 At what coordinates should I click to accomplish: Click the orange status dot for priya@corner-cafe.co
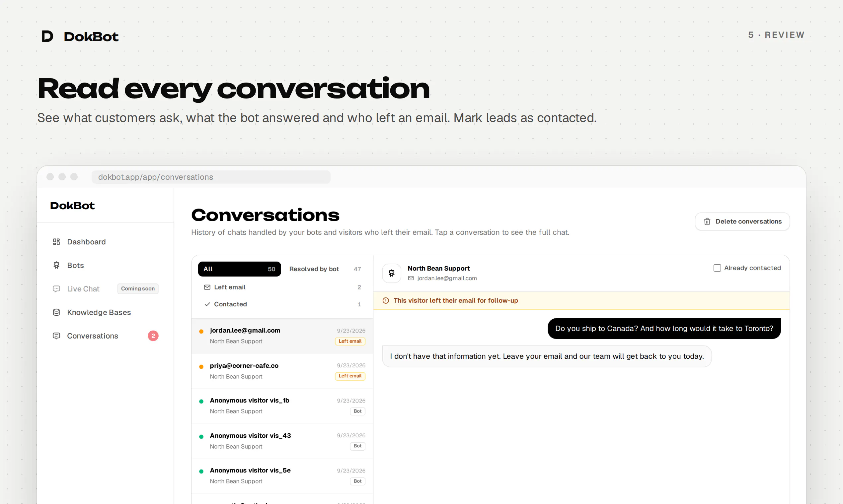[201, 366]
